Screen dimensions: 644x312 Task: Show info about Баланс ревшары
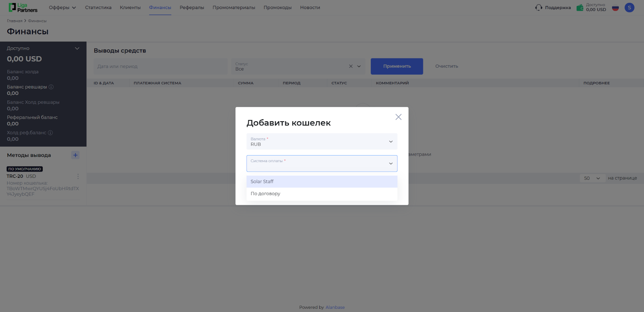(51, 87)
